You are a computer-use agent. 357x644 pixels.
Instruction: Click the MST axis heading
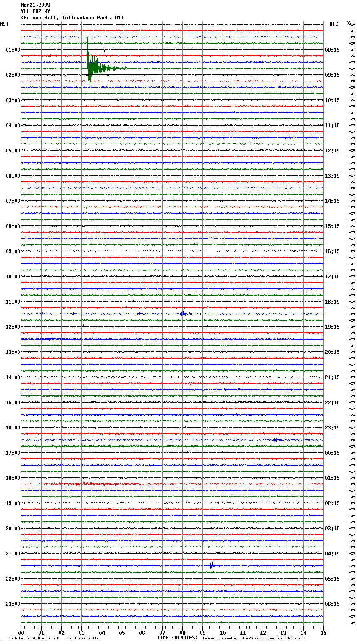(x=4, y=24)
